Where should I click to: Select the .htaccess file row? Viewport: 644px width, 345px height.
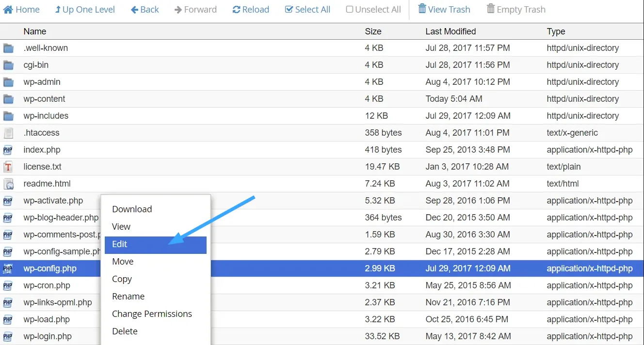(x=42, y=133)
